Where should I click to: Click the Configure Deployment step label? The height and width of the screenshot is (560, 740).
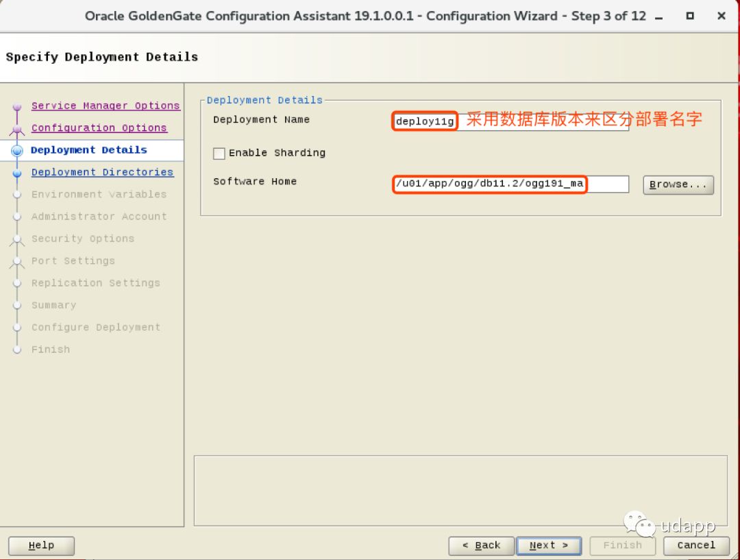tap(96, 328)
